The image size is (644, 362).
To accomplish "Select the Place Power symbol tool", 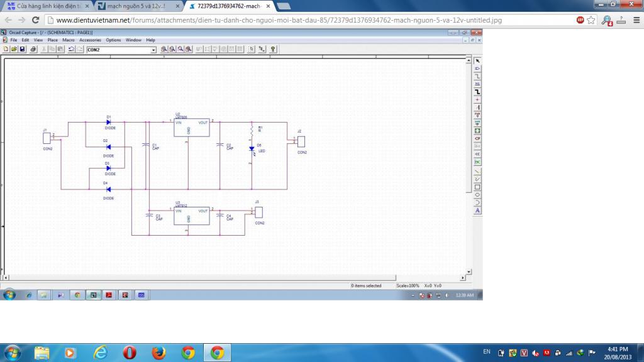I will pos(477,116).
